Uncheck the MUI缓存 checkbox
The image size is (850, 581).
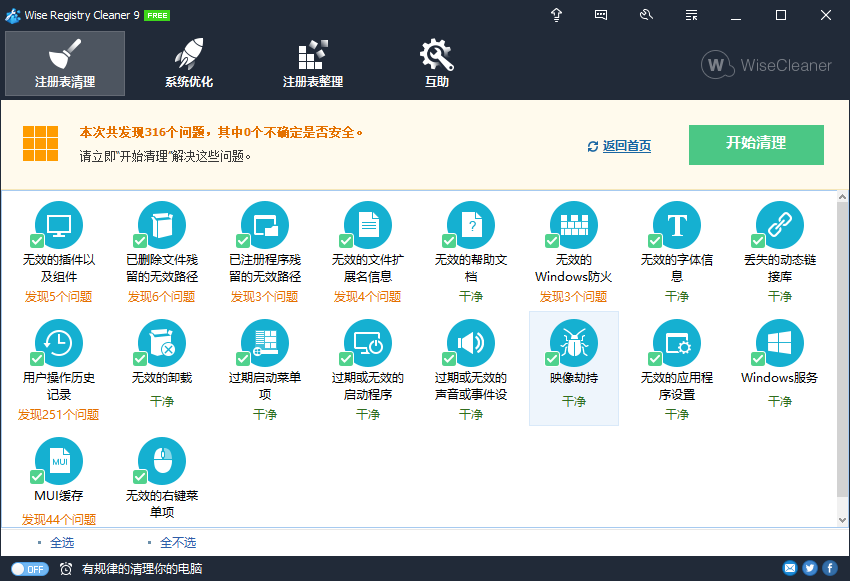tap(37, 477)
